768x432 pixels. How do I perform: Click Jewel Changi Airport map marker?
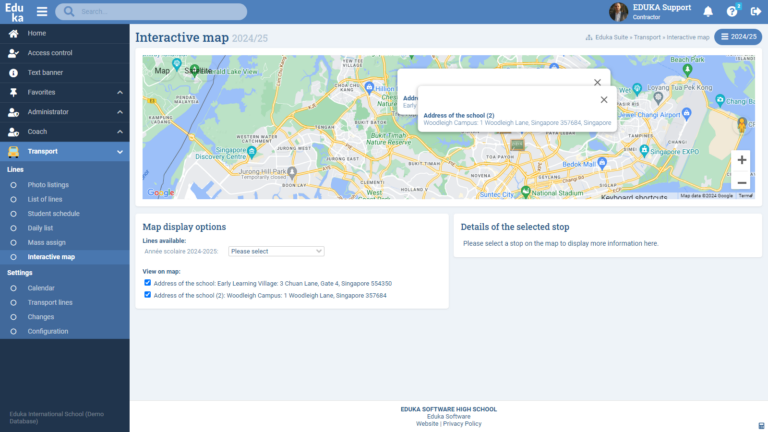pos(687,114)
